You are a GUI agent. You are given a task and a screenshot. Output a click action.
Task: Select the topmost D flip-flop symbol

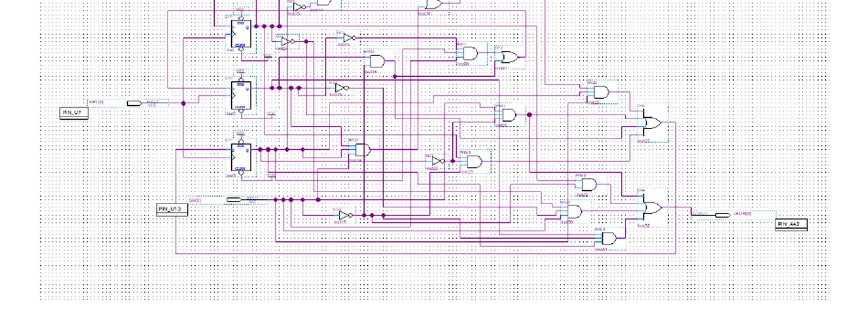tap(241, 34)
